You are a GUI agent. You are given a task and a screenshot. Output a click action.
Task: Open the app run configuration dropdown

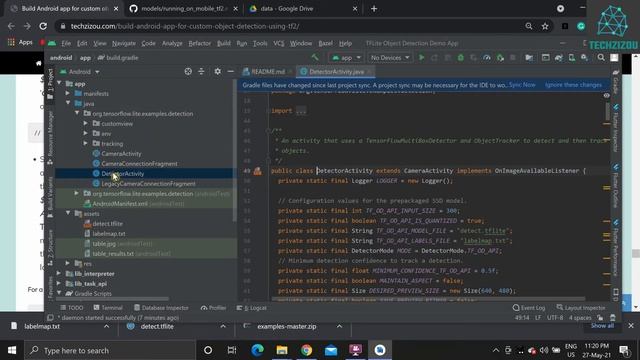click(346, 58)
